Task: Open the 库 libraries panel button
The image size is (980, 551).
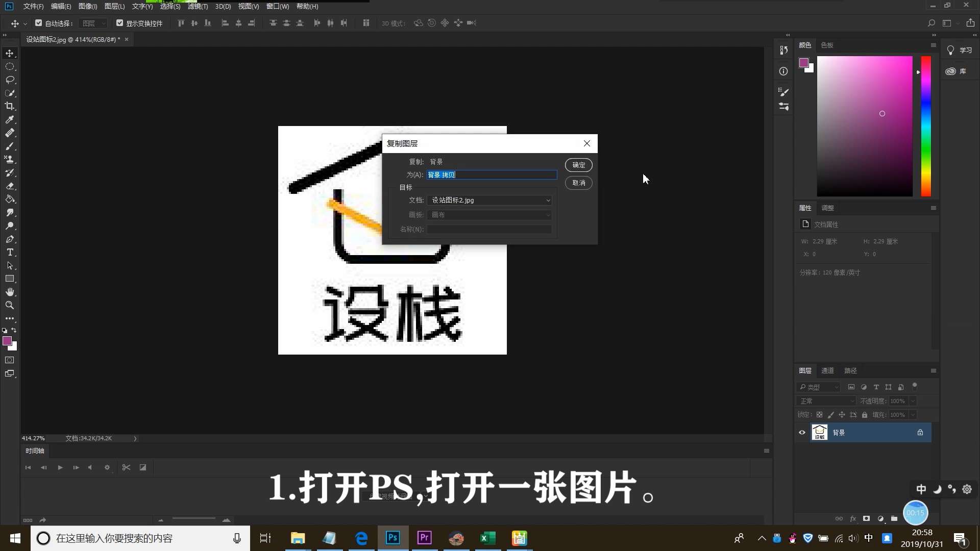Action: click(956, 71)
